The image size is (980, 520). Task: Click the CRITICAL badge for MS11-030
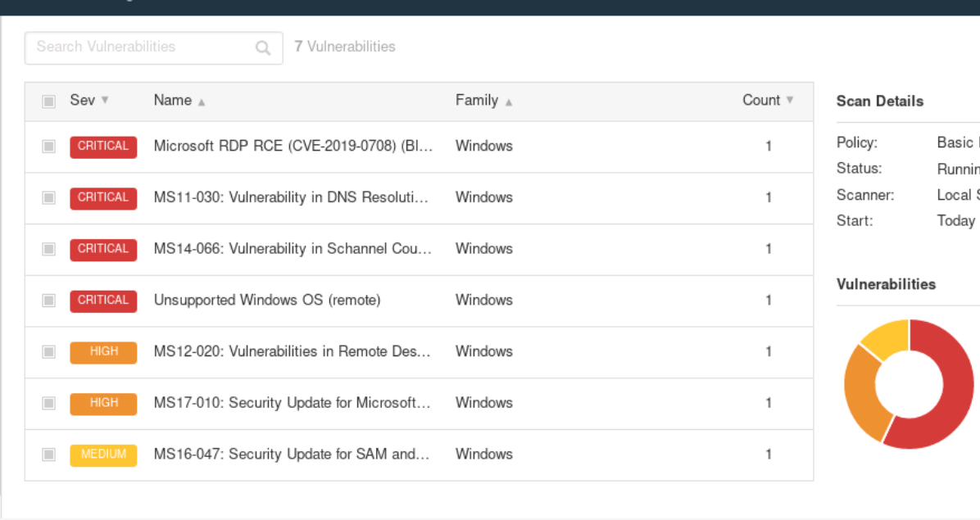[103, 197]
